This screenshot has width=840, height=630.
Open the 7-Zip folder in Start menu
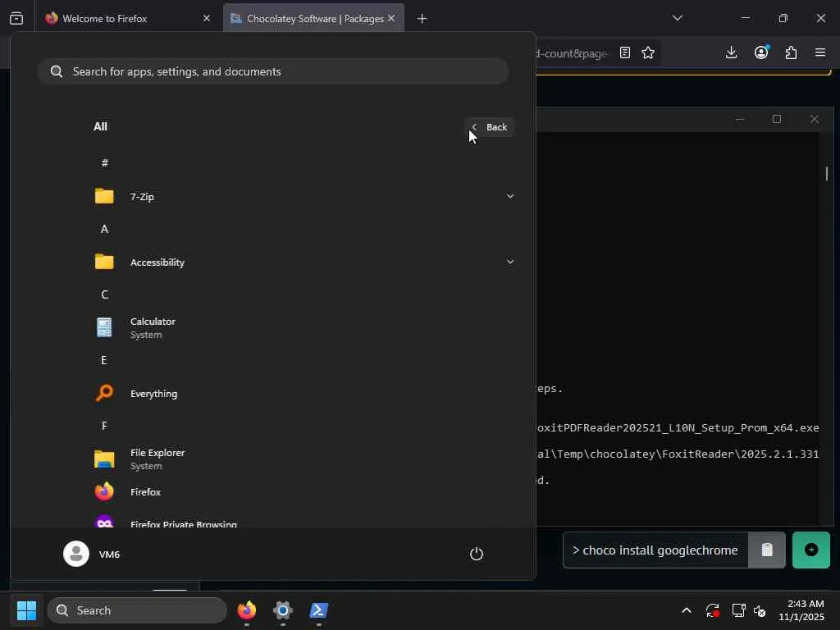point(303,197)
